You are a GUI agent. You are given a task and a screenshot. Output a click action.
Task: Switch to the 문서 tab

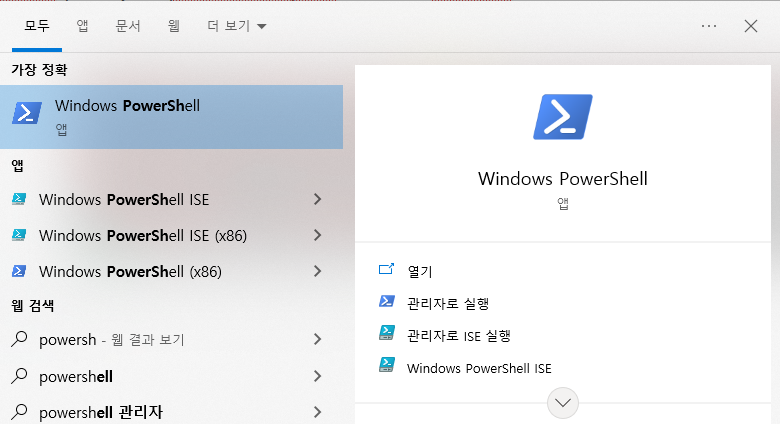pyautogui.click(x=128, y=26)
